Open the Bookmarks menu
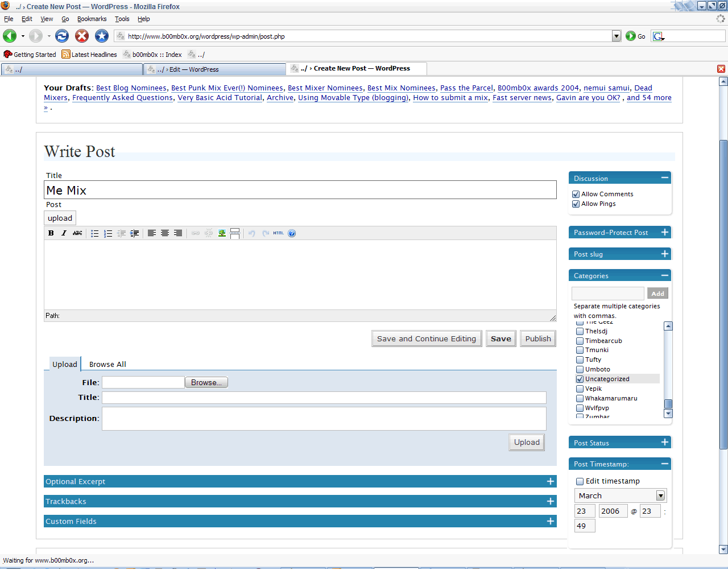728x570 pixels. [x=92, y=19]
